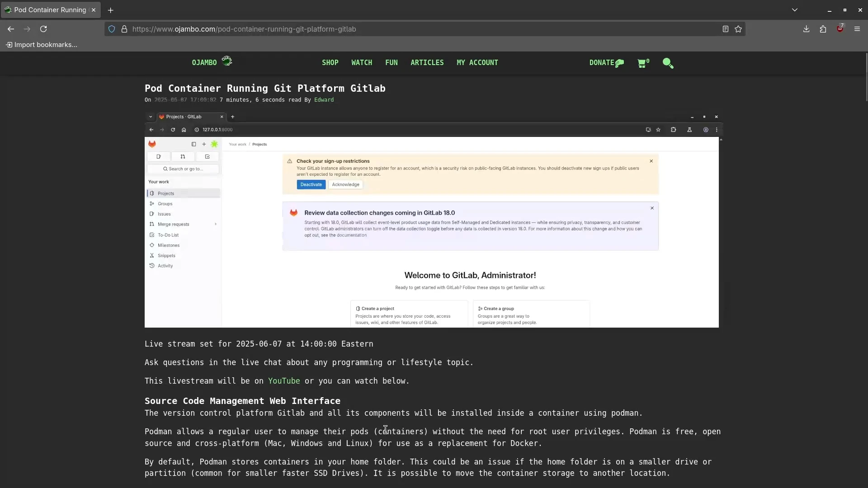Click the GitLab screenshot featured image
This screenshot has width=868, height=488.
coord(432,220)
